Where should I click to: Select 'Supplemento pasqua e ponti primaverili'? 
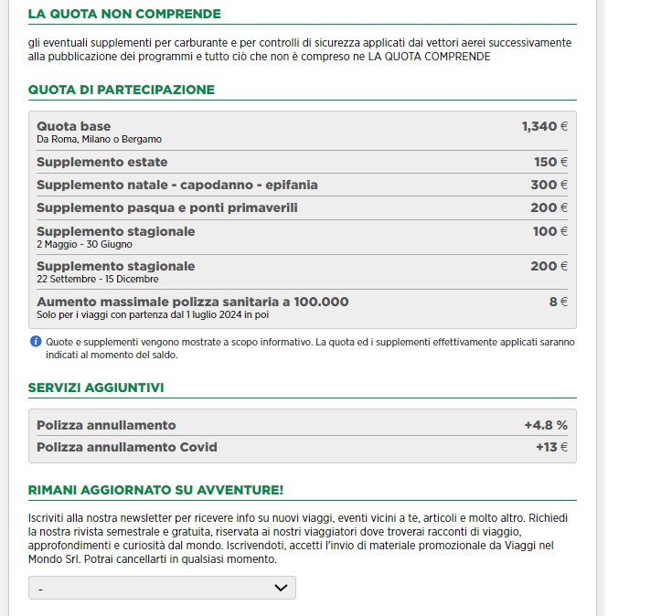tap(167, 207)
